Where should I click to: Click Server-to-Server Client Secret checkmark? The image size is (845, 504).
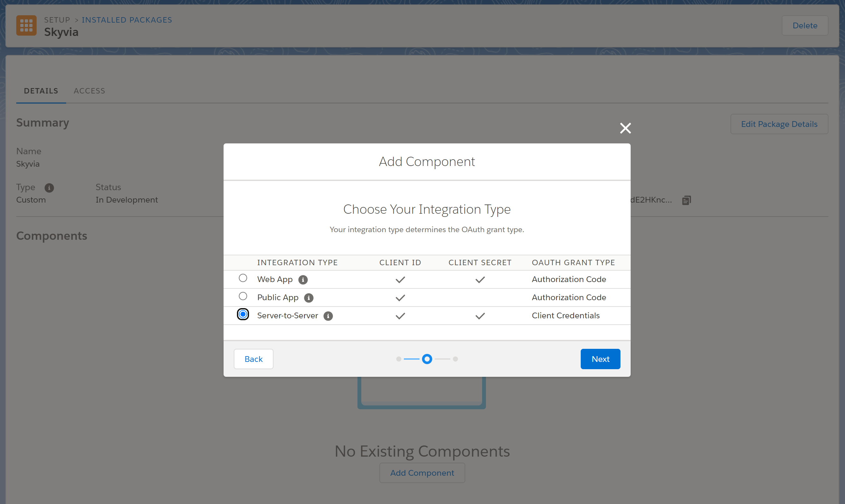pyautogui.click(x=480, y=316)
